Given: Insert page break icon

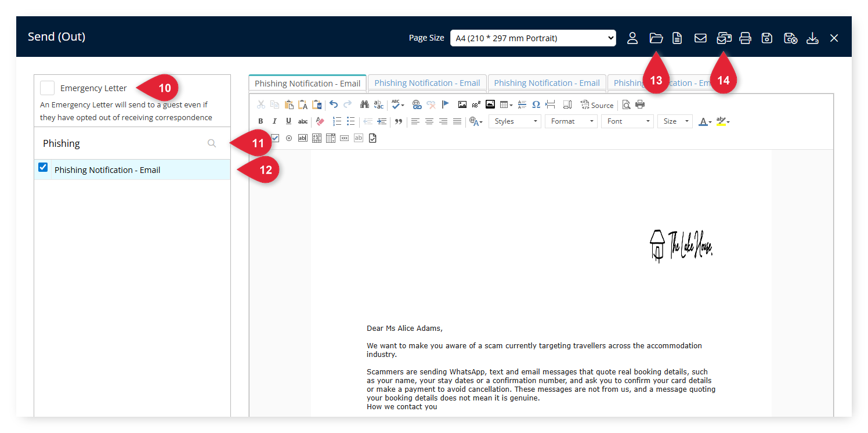Looking at the screenshot, I should [551, 104].
